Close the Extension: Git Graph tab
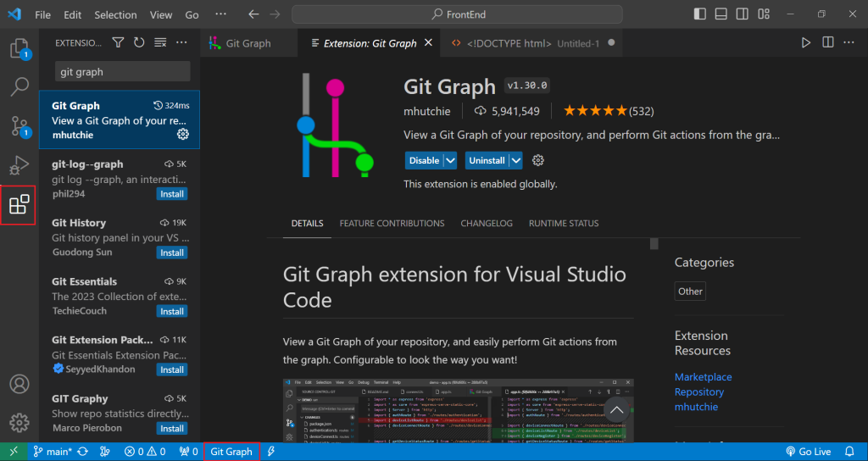The height and width of the screenshot is (461, 868). (428, 42)
